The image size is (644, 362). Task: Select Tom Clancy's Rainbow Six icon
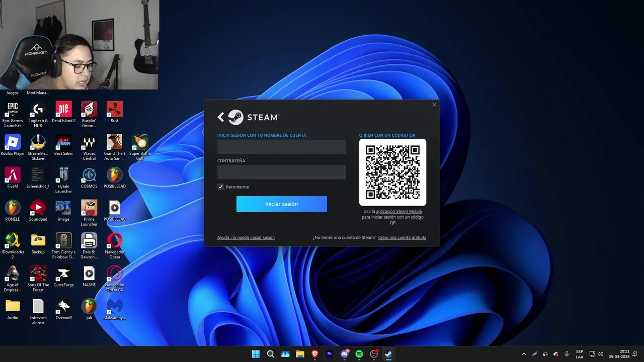(63, 246)
